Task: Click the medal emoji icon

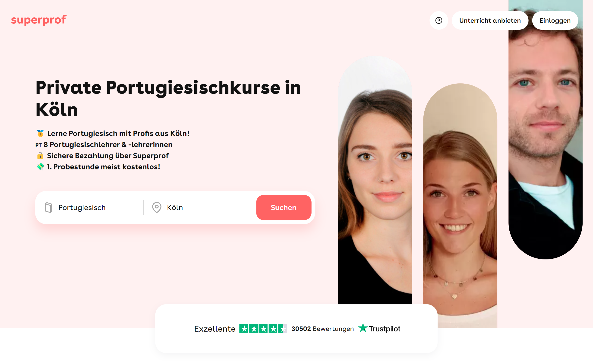Action: 40,133
